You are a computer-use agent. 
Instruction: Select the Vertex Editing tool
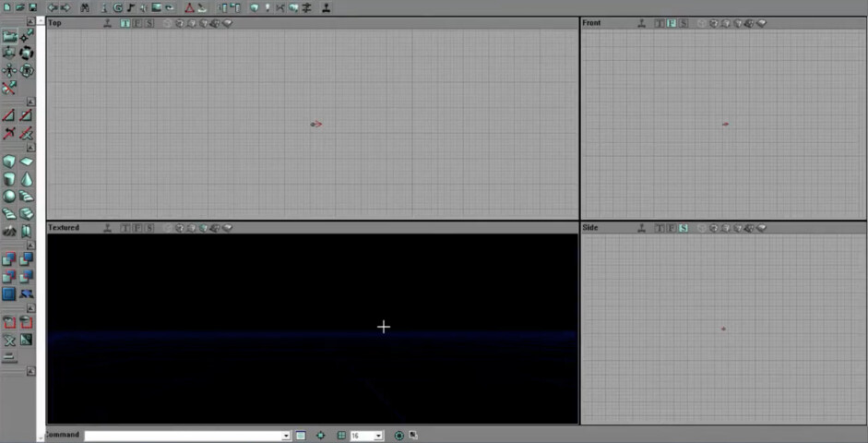tap(27, 37)
